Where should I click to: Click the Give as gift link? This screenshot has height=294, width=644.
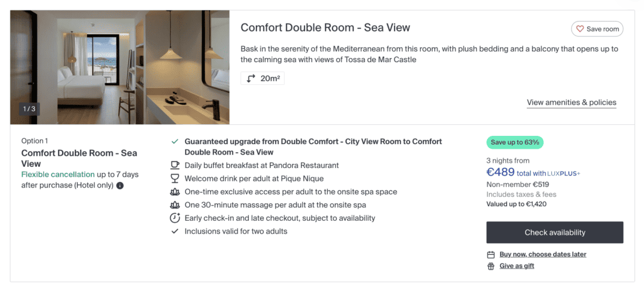[516, 266]
